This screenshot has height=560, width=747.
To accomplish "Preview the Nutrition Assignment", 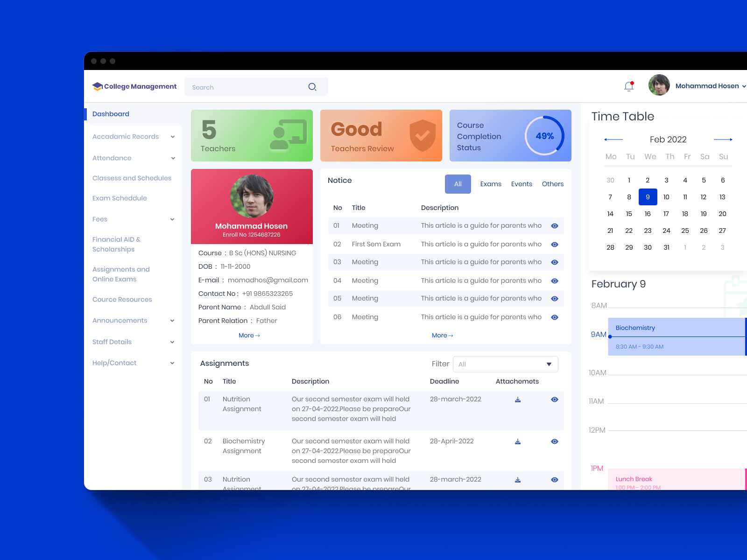I will [x=554, y=399].
